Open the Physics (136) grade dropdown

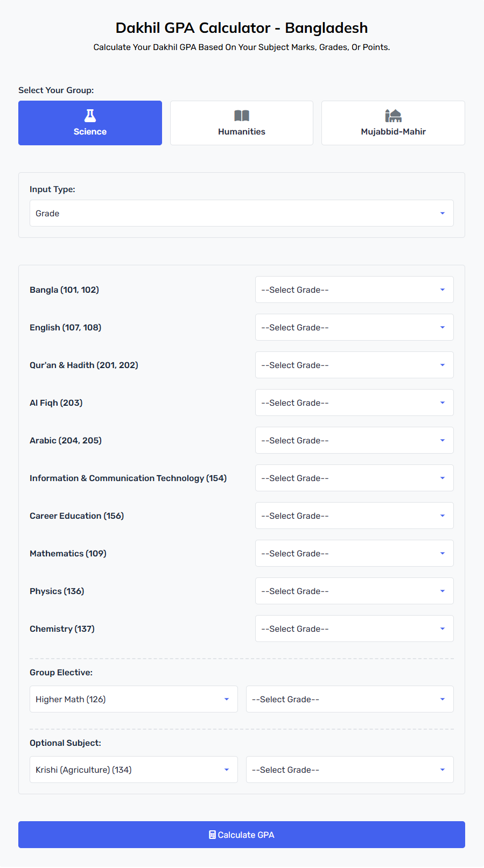pos(354,591)
